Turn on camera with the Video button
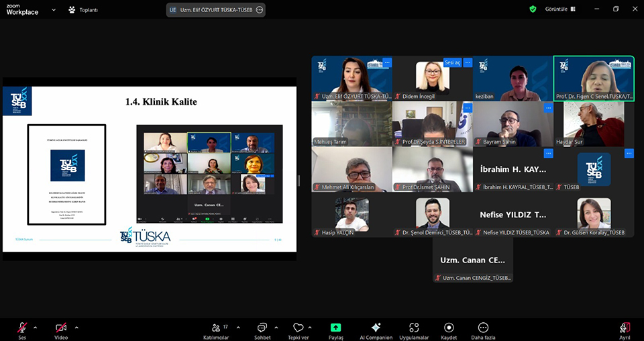Viewport: 644px width, 341px height. point(61,328)
